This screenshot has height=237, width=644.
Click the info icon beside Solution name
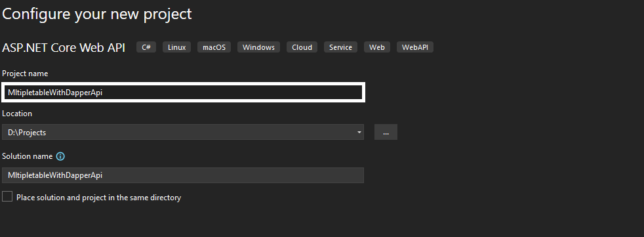60,156
